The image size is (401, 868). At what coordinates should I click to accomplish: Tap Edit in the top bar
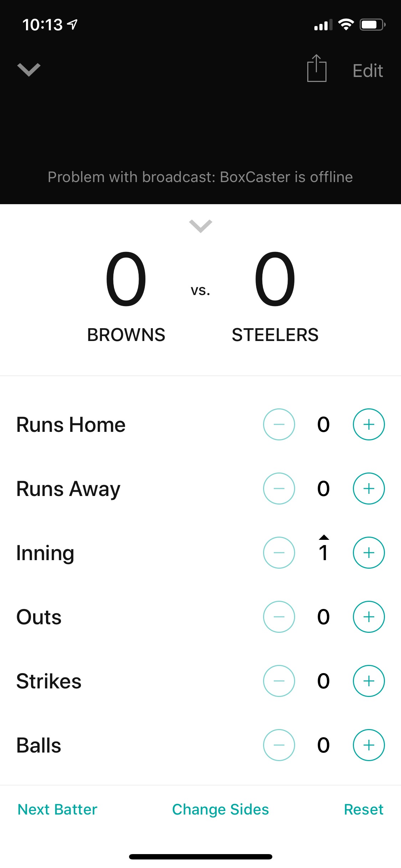tap(367, 71)
